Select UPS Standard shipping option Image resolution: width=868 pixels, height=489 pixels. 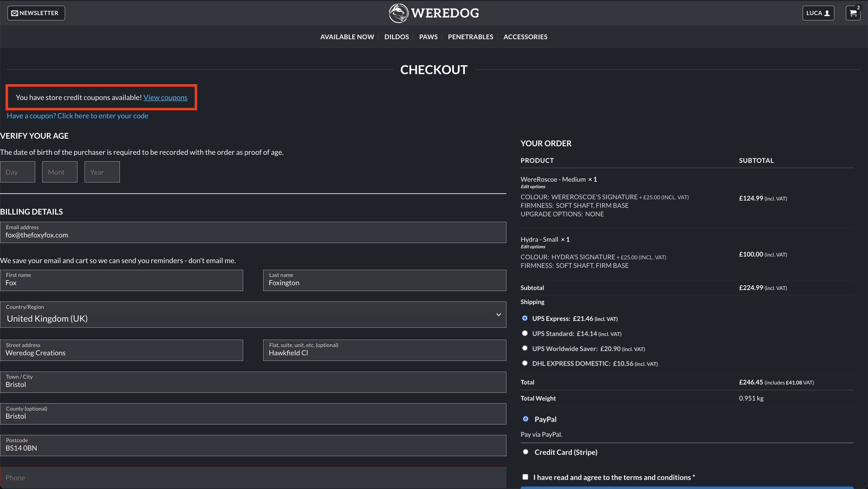pyautogui.click(x=525, y=333)
